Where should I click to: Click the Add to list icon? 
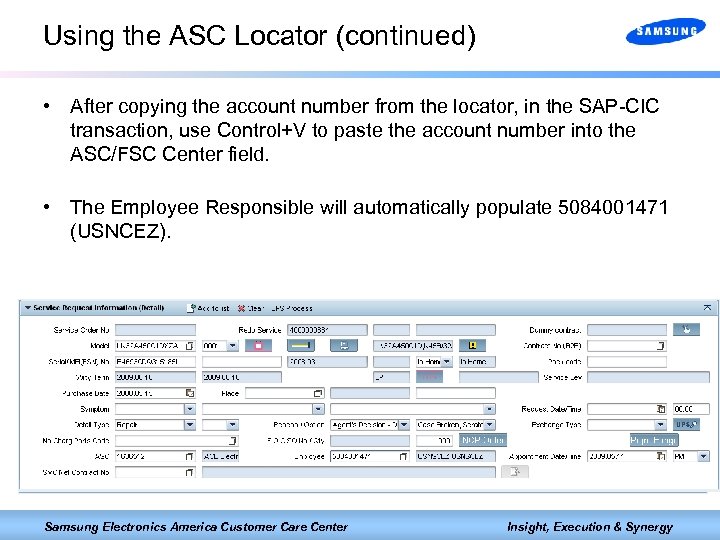pyautogui.click(x=191, y=308)
